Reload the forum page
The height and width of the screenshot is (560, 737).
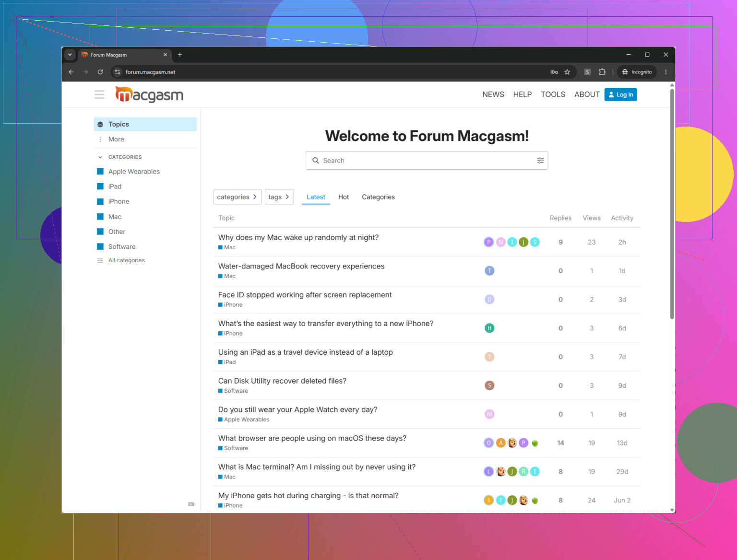click(100, 72)
